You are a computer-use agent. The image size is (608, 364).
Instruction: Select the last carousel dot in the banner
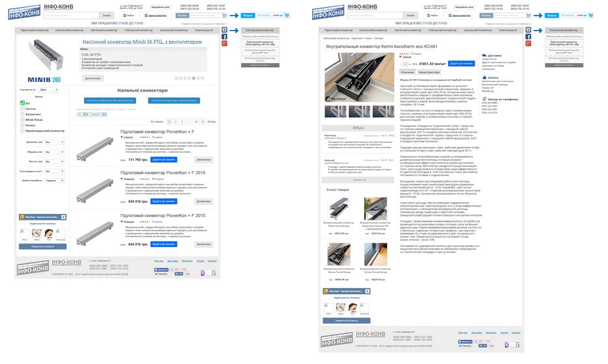[202, 78]
